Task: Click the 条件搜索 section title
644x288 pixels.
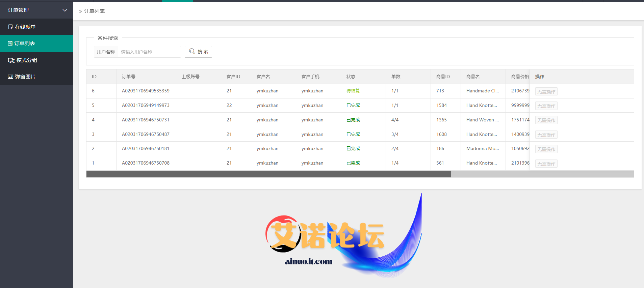Action: click(x=108, y=38)
